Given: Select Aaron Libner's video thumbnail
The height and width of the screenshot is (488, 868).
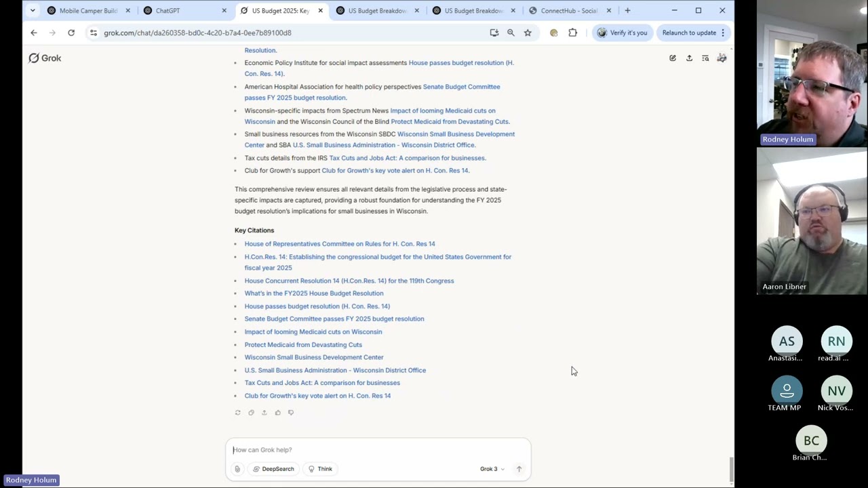Looking at the screenshot, I should coord(812,221).
